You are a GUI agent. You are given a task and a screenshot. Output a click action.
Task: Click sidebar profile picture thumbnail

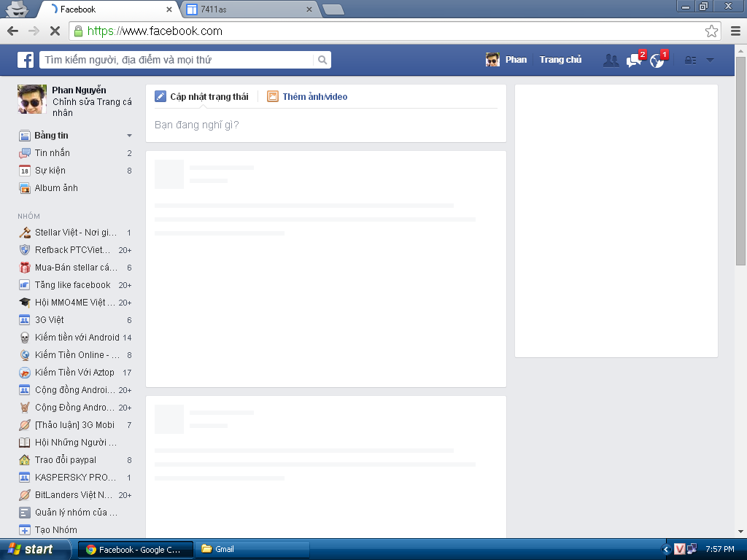click(x=32, y=99)
